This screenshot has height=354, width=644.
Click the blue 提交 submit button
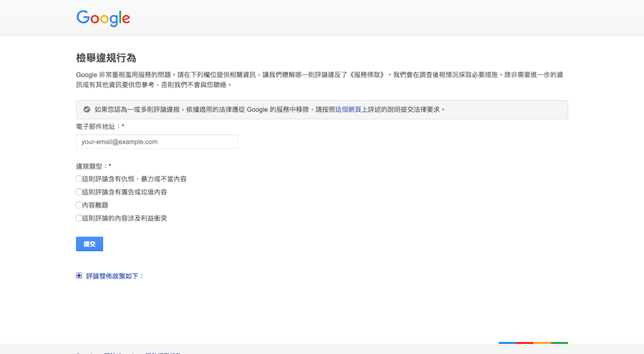(90, 244)
